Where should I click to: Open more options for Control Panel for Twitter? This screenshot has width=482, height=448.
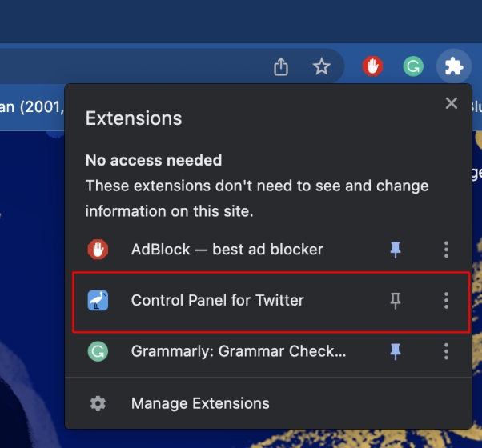[x=446, y=300]
